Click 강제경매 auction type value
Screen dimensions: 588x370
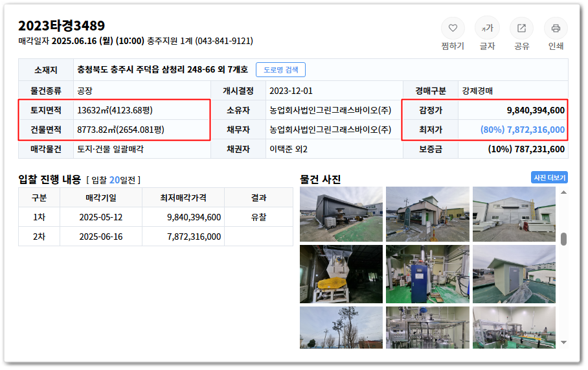coord(477,91)
